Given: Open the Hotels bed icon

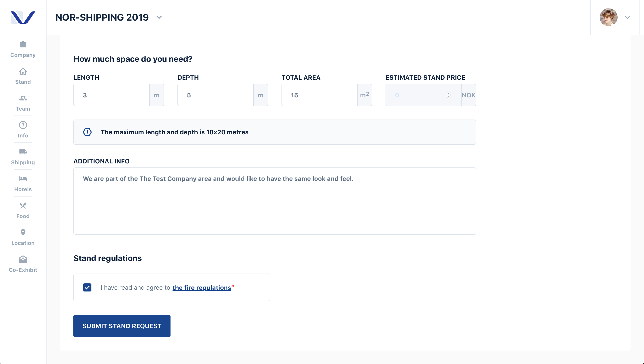Looking at the screenshot, I should (x=23, y=179).
